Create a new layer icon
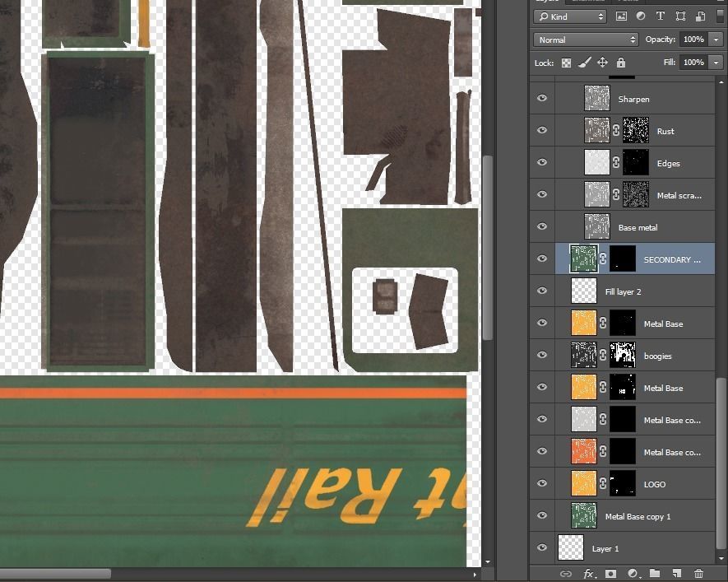This screenshot has width=728, height=582. pyautogui.click(x=676, y=573)
